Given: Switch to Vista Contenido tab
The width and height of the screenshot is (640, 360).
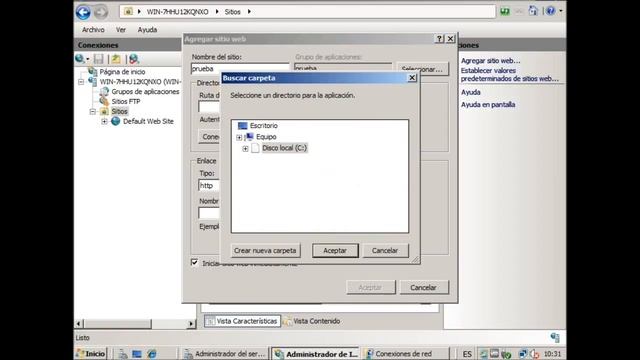Looking at the screenshot, I should point(312,321).
